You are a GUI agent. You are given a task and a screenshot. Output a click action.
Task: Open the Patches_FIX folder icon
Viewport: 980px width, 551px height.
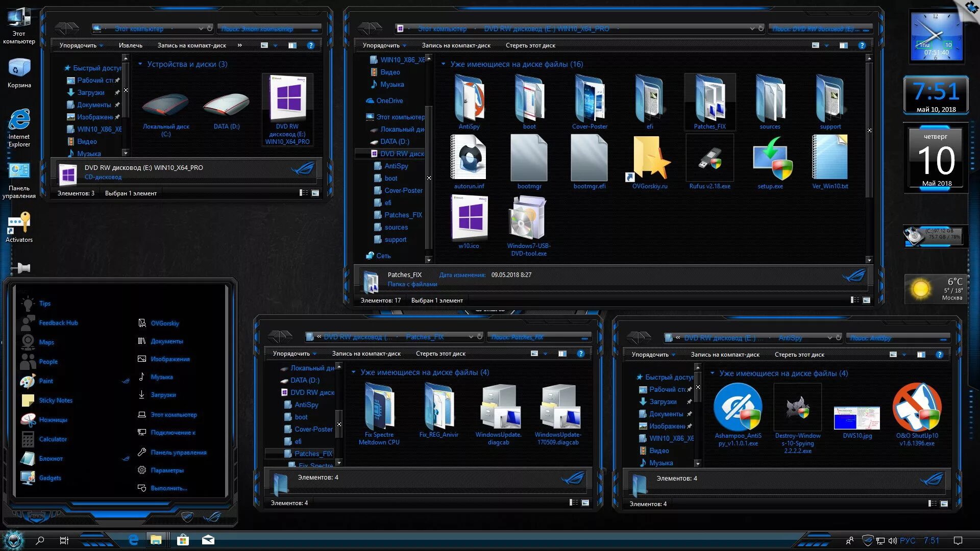coord(709,102)
